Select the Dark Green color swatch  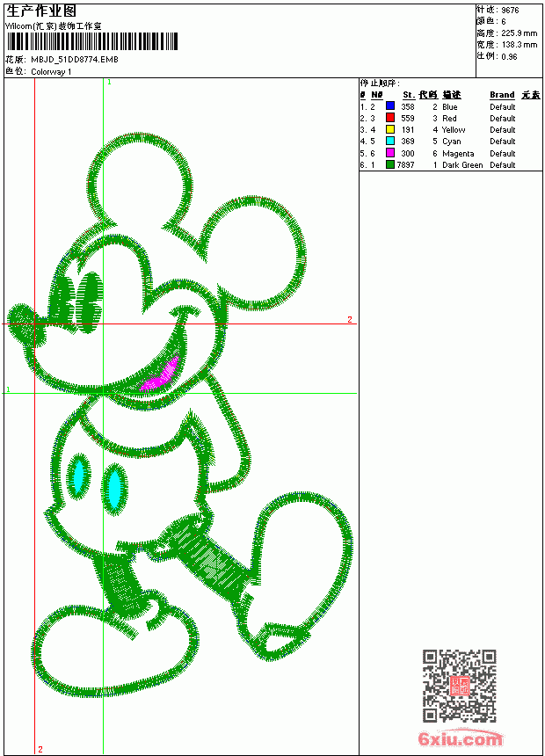click(390, 164)
